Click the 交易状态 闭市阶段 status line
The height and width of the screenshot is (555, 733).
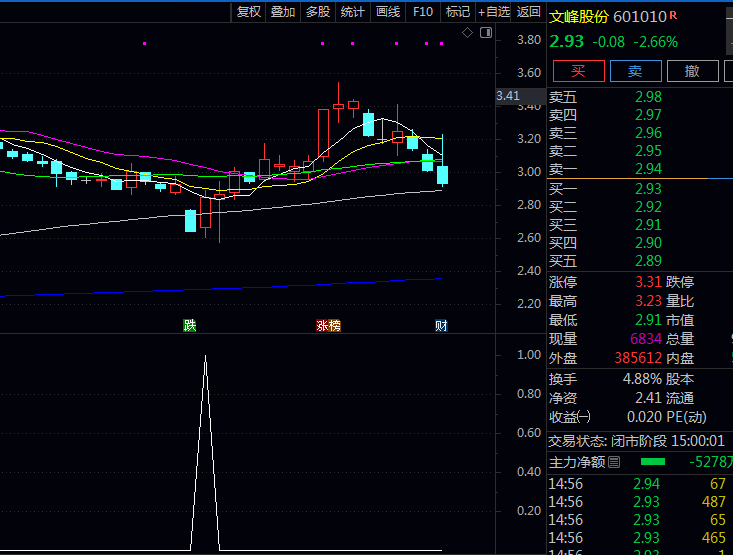[x=636, y=441]
